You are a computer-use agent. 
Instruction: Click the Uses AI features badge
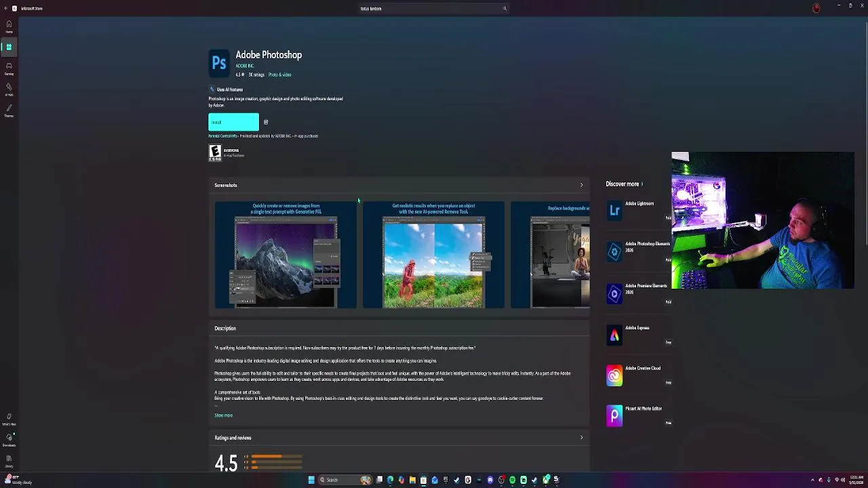pyautogui.click(x=226, y=89)
